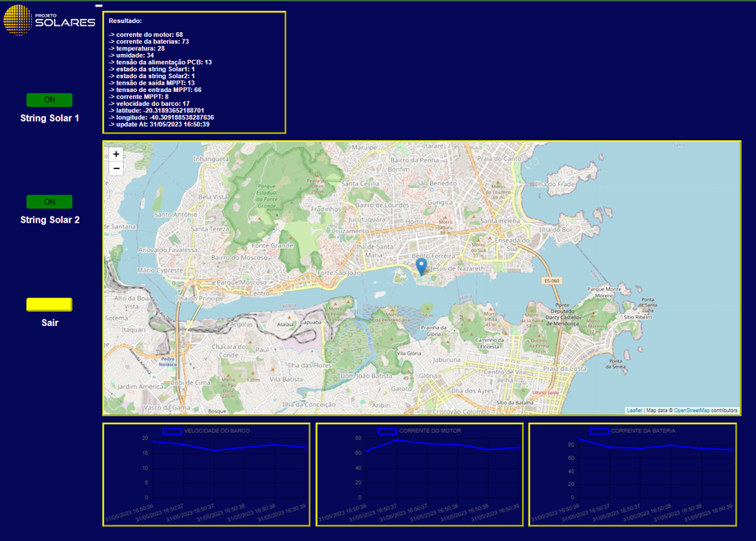Select 'tensão de saída MPPT: 13' line

152,83
